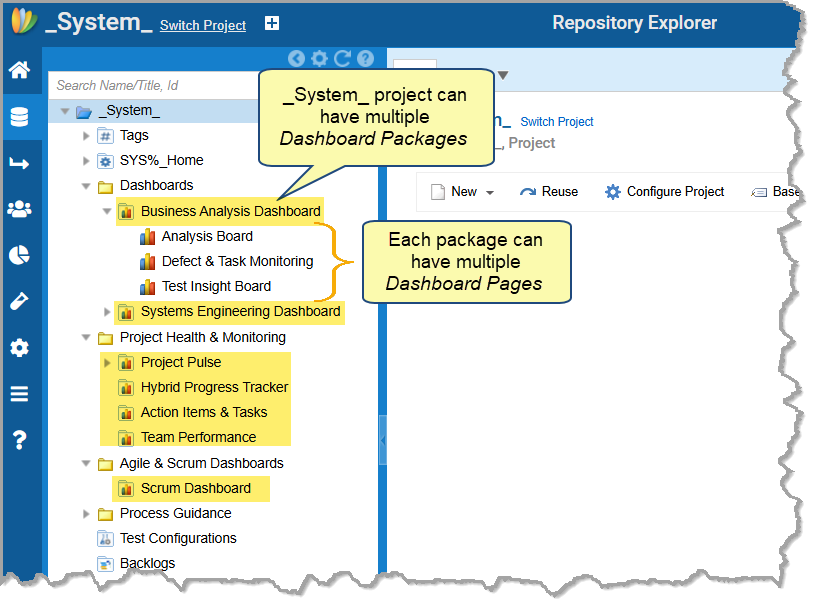Collapse the tree panel using splitter handle
This screenshot has height=608, width=817.
[x=383, y=440]
